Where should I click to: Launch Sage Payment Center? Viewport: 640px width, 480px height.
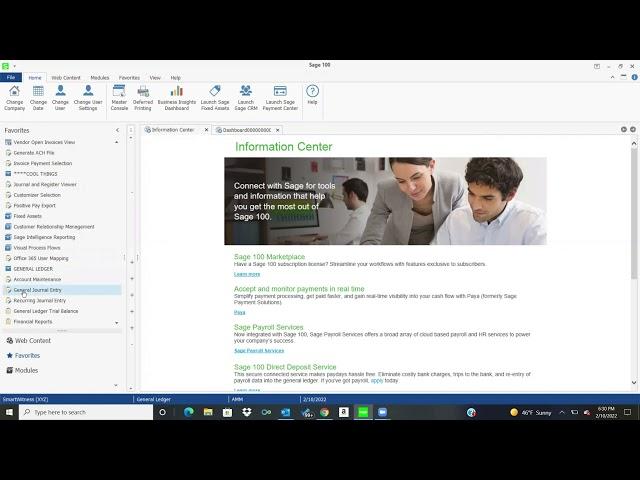pos(280,98)
